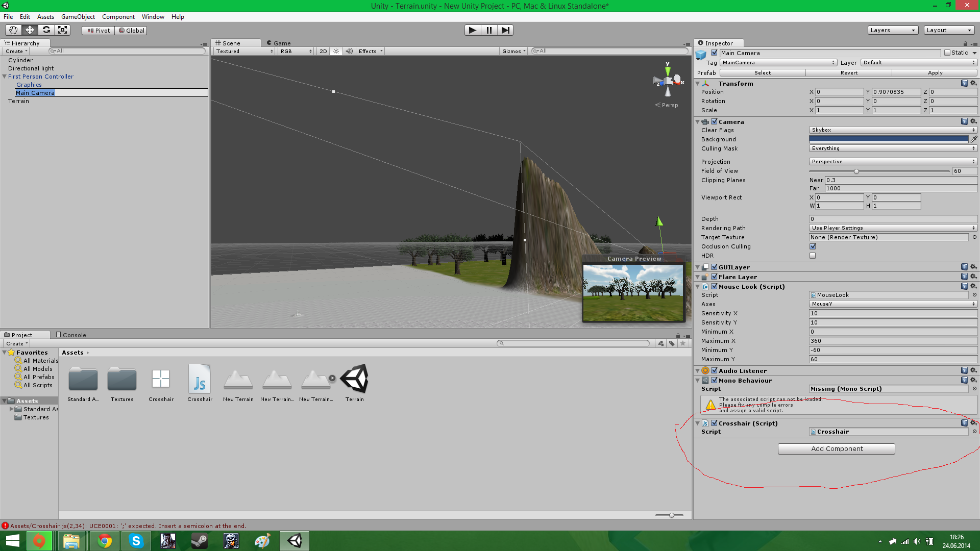This screenshot has width=980, height=551.
Task: Disable Mouse Look script checkbox
Action: click(714, 286)
